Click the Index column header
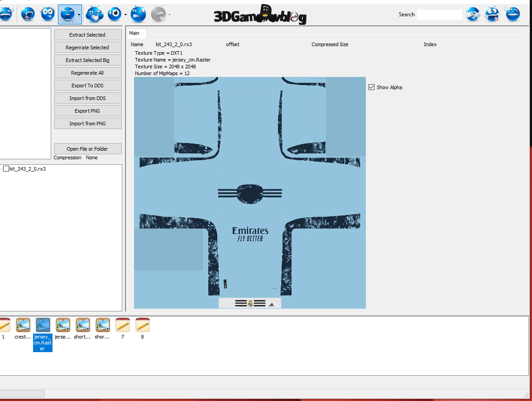Viewport: 532px width, 401px height. pyautogui.click(x=430, y=44)
